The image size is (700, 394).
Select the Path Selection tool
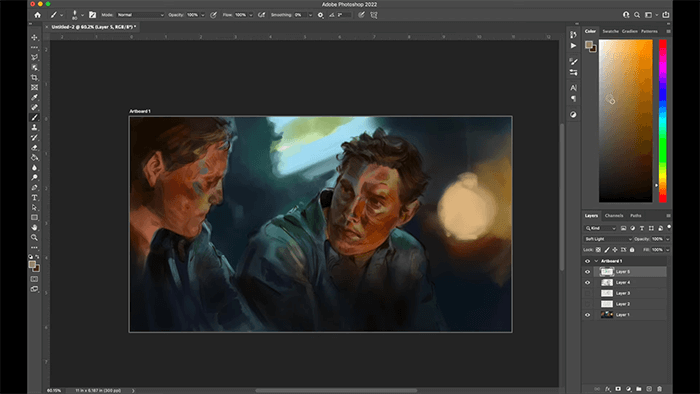(x=34, y=208)
